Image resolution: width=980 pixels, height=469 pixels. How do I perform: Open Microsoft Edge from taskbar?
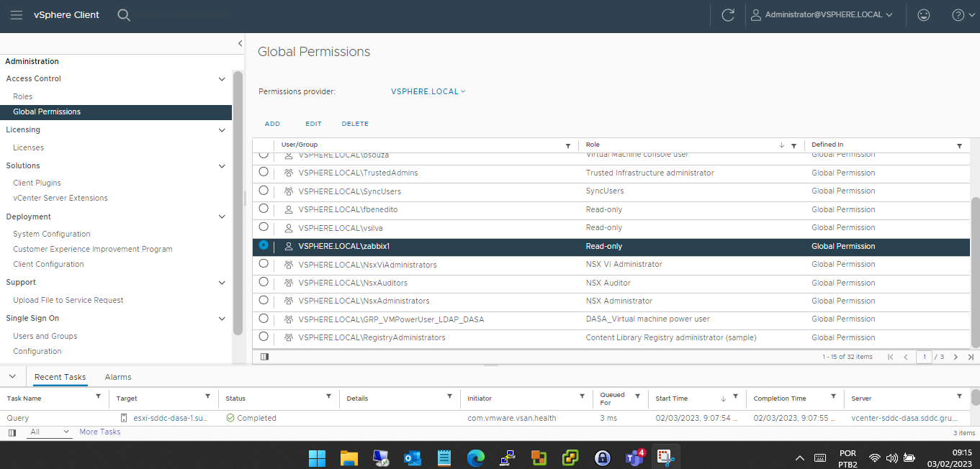click(475, 457)
